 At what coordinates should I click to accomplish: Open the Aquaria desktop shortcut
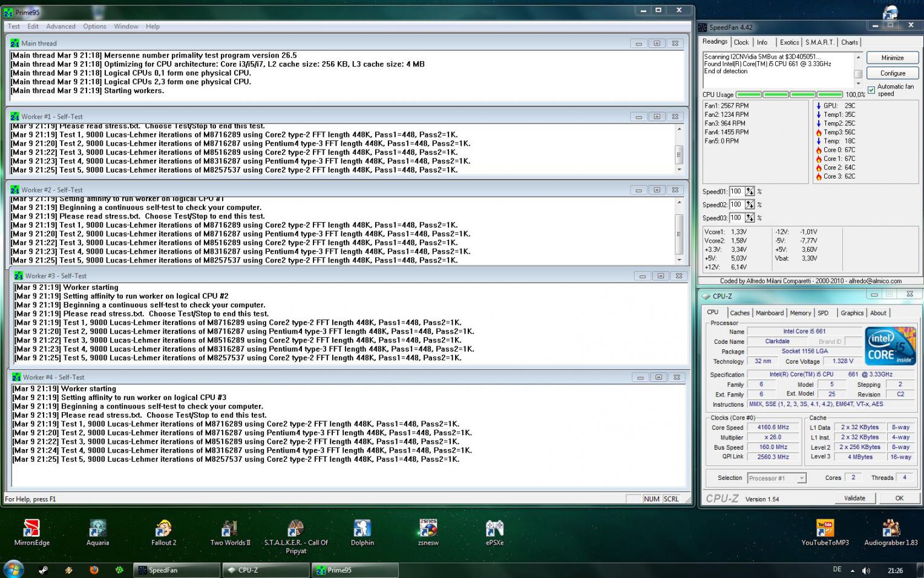point(97,533)
